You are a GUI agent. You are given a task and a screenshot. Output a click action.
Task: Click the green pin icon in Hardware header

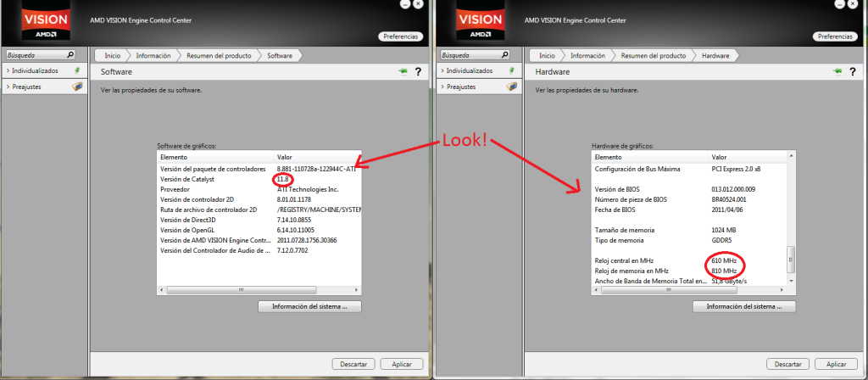837,71
